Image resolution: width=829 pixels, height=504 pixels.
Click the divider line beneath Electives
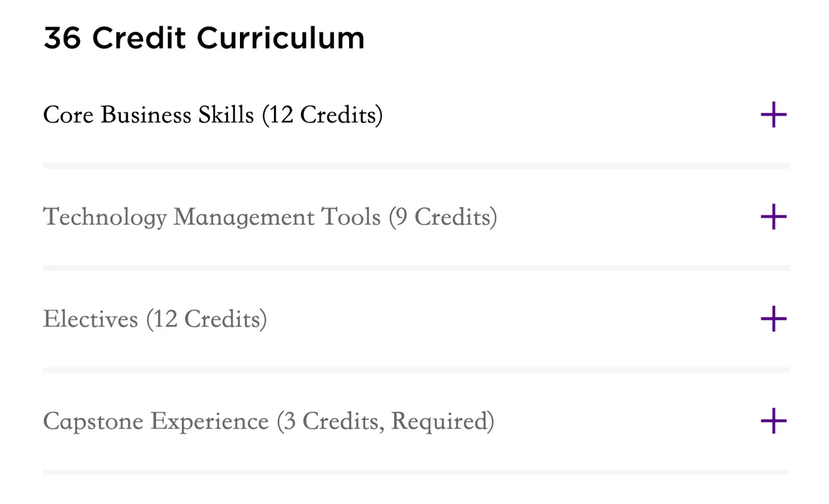(x=416, y=370)
